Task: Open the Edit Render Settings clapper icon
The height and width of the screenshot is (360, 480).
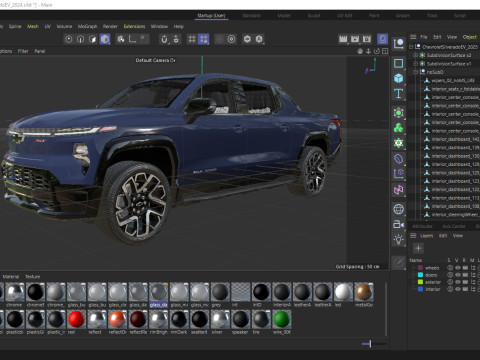Action: [x=367, y=39]
